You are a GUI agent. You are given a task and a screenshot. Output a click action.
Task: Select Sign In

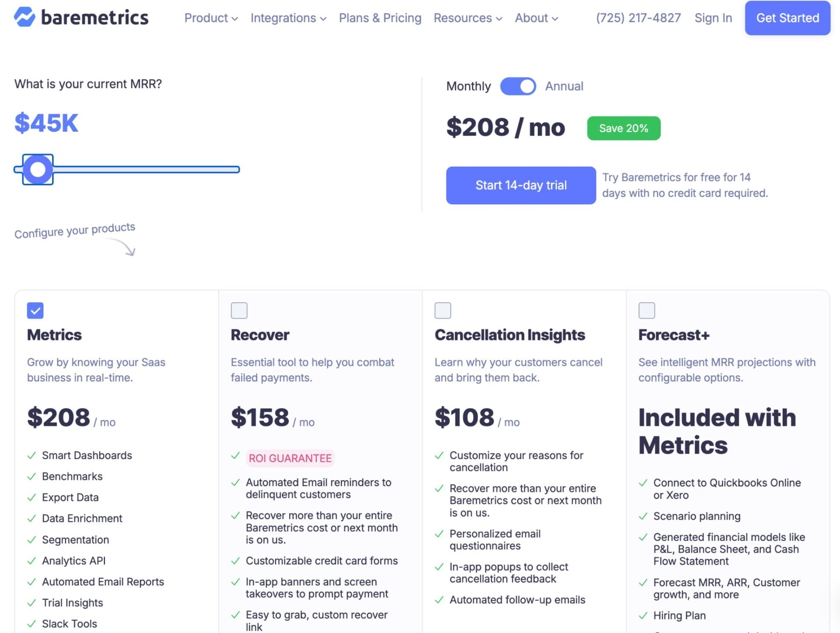click(x=713, y=18)
